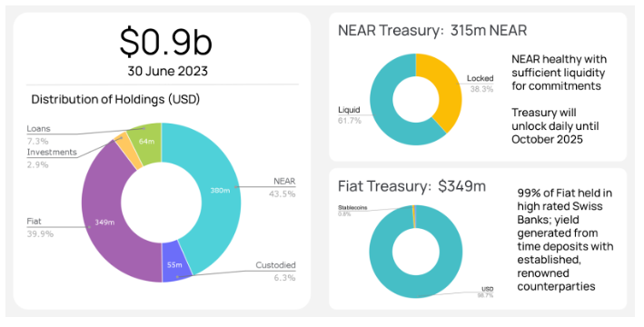Click the Fiat 39.9% label
Screen dimensions: 644x327
point(40,228)
